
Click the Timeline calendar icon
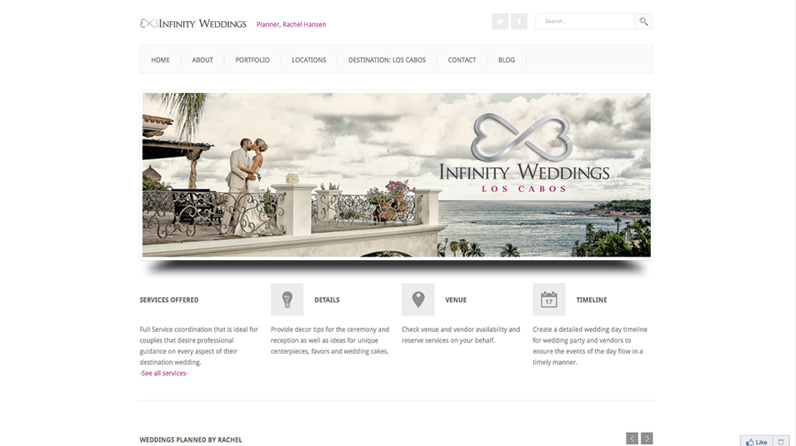tap(549, 299)
